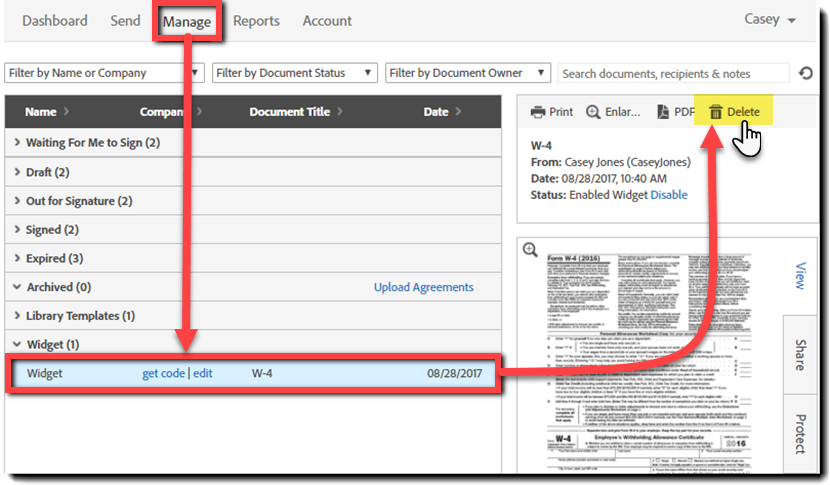Screen dimensions: 830x485
Task: Expand the Draft (2) group
Action: click(x=17, y=172)
